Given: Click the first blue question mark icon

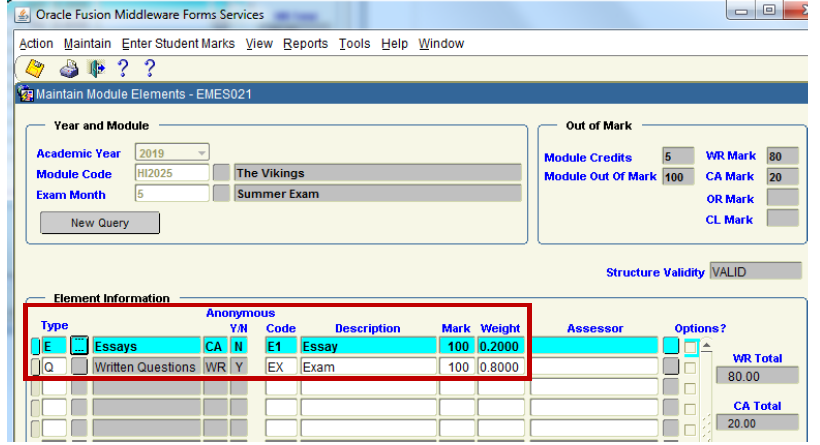Looking at the screenshot, I should 123,69.
